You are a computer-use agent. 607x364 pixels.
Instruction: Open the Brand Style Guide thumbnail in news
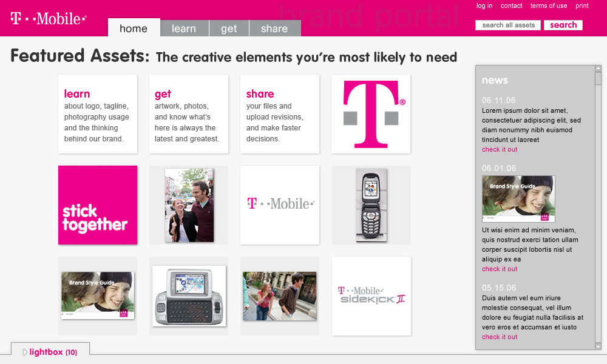point(518,198)
